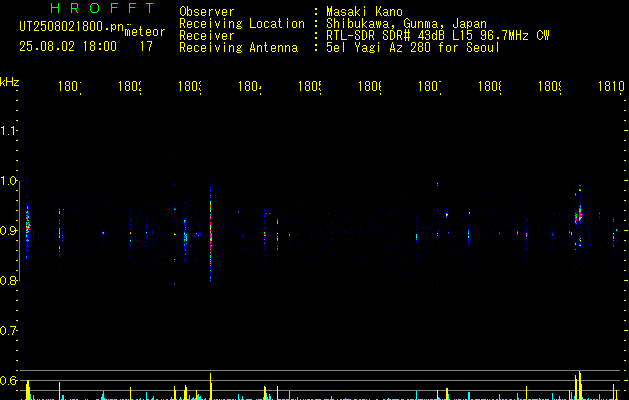Viewport: 629px width, 400px height.
Task: Click the 1801 time axis marker
Action: 69,86
